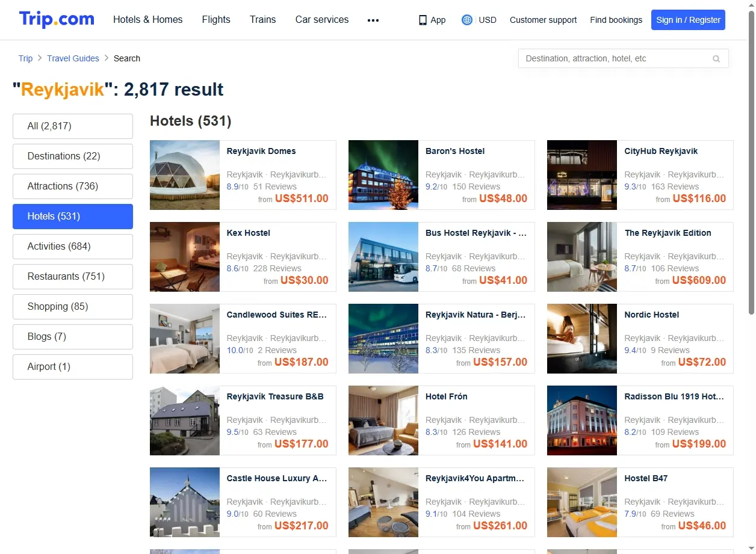Click the Hostel B47 title
The width and height of the screenshot is (756, 554).
pyautogui.click(x=646, y=478)
